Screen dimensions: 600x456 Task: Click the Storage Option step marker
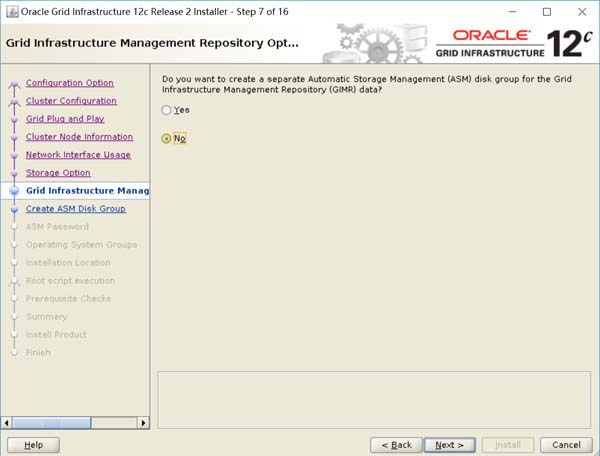15,173
